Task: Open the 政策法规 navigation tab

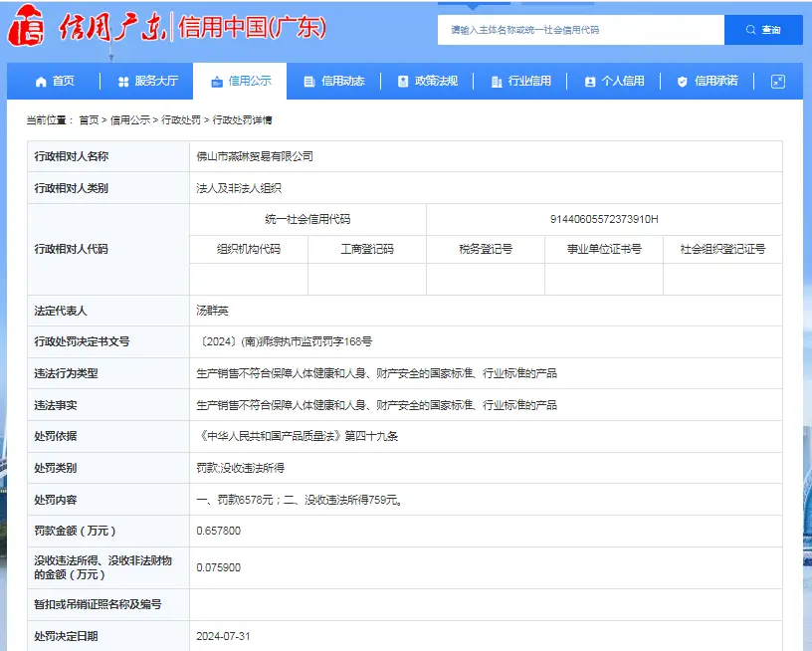Action: (427, 81)
